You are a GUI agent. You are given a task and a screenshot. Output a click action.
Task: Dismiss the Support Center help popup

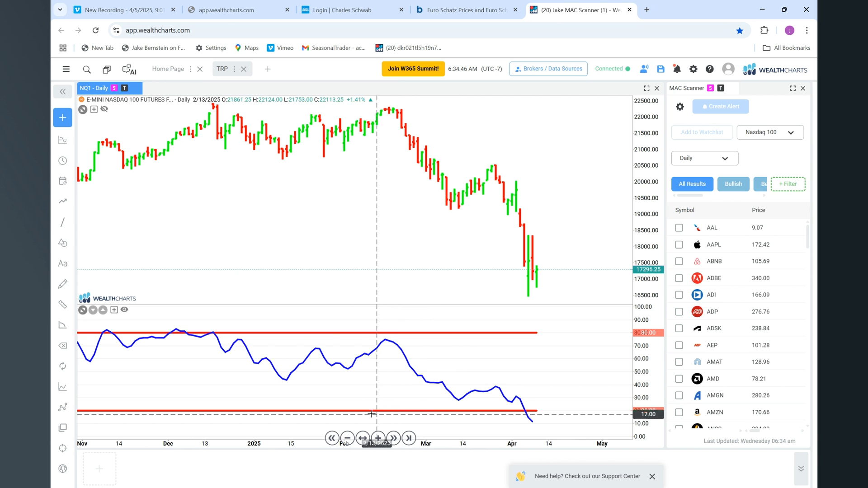pyautogui.click(x=652, y=477)
